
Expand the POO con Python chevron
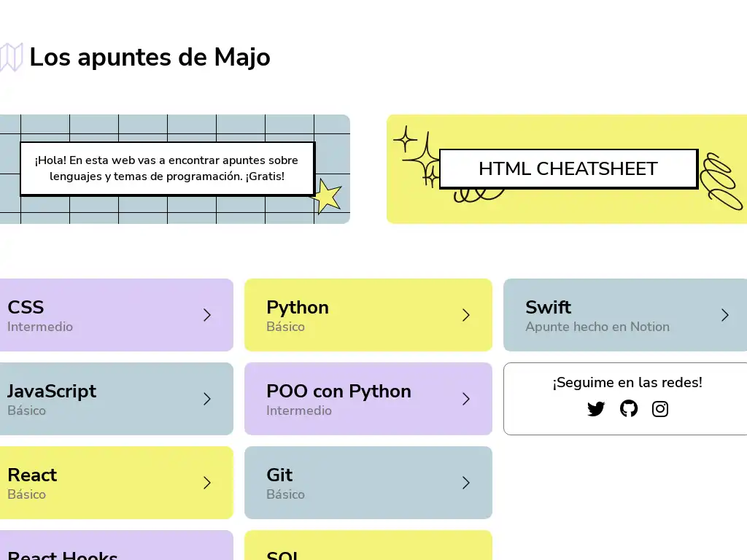point(466,399)
